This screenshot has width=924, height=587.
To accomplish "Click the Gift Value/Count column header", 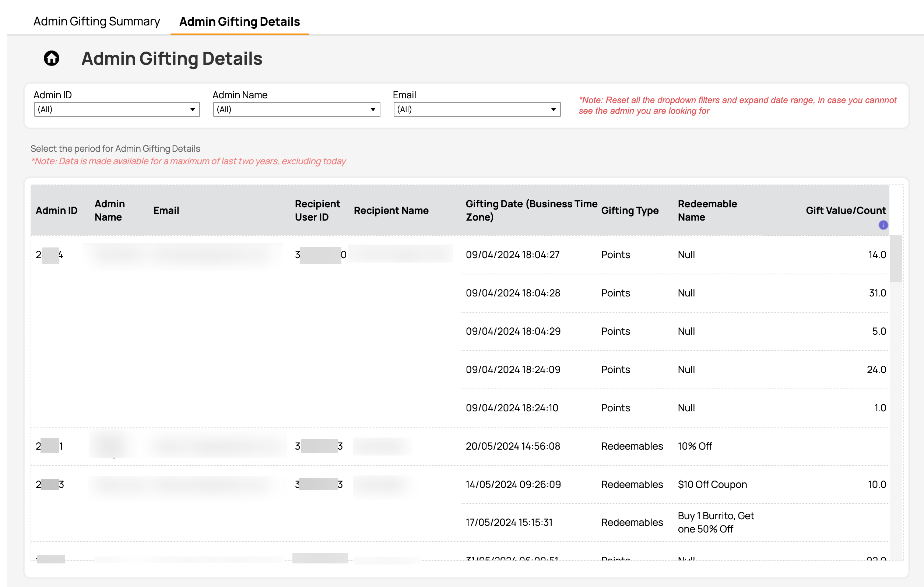I will 846,210.
